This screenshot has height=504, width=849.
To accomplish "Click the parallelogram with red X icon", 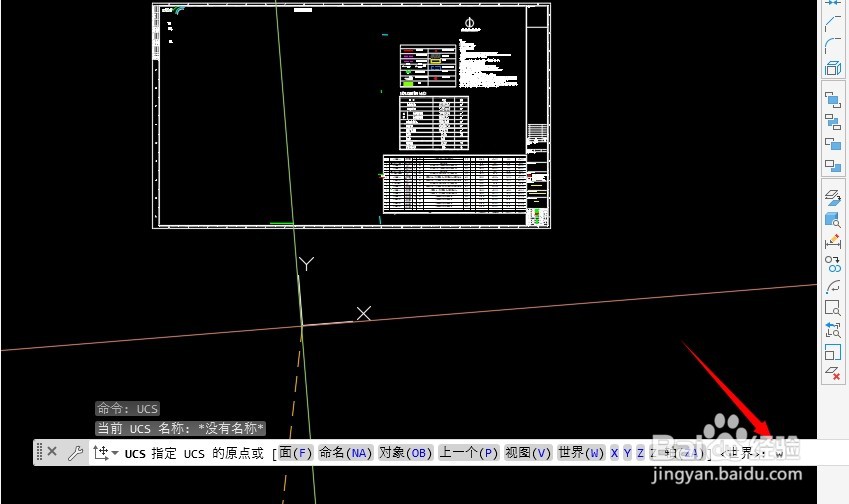I will (833, 373).
